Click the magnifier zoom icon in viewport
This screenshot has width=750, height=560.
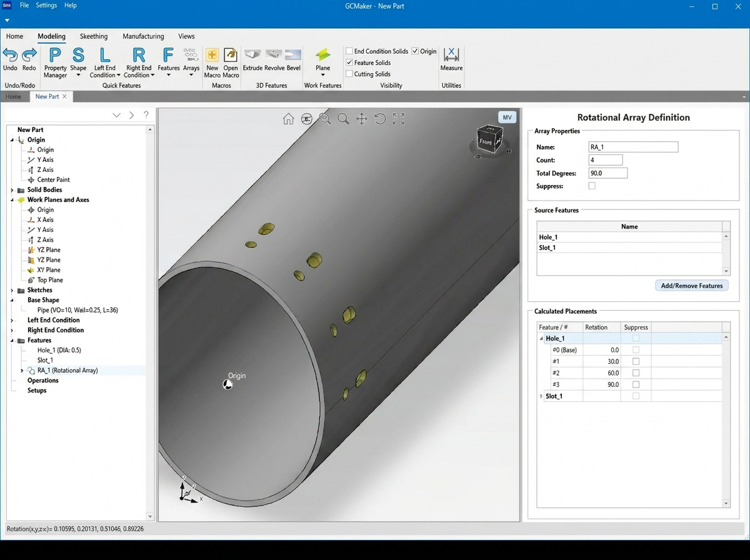point(343,119)
